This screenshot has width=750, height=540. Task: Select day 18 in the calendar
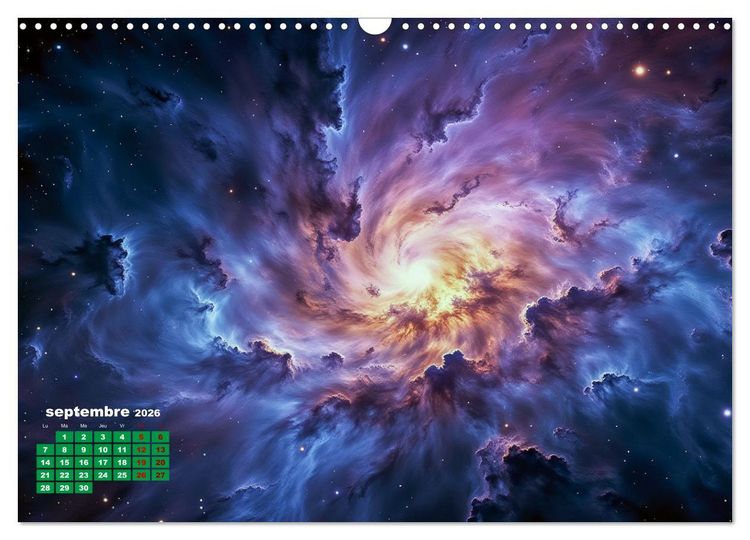pos(122,463)
